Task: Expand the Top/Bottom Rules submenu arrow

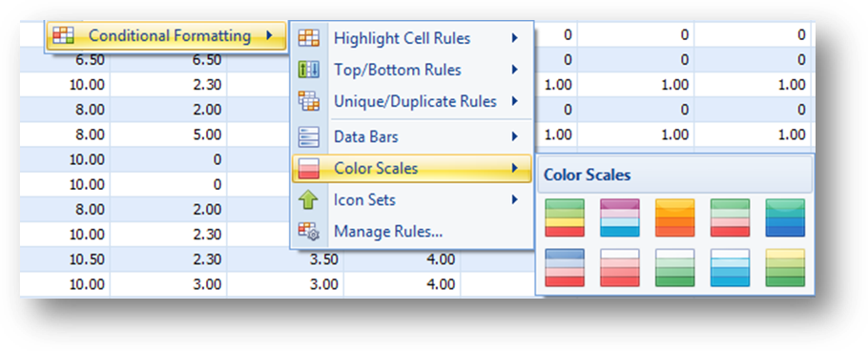Action: pyautogui.click(x=515, y=70)
